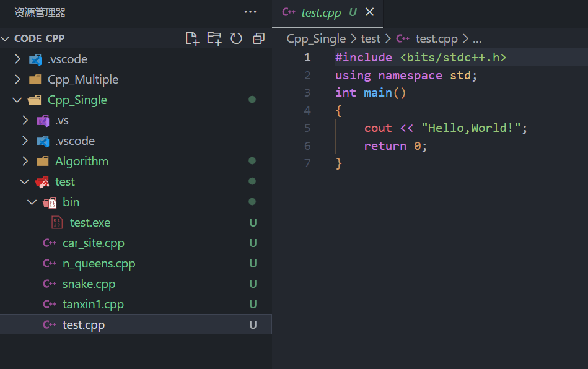588x369 pixels.
Task: Expand the .vs folder
Action: pos(25,120)
